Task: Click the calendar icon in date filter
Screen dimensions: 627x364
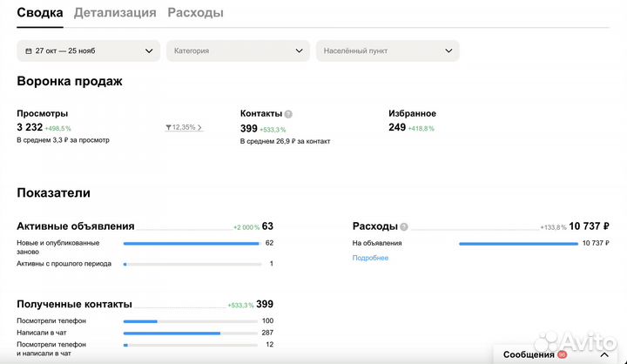Action: pos(29,51)
